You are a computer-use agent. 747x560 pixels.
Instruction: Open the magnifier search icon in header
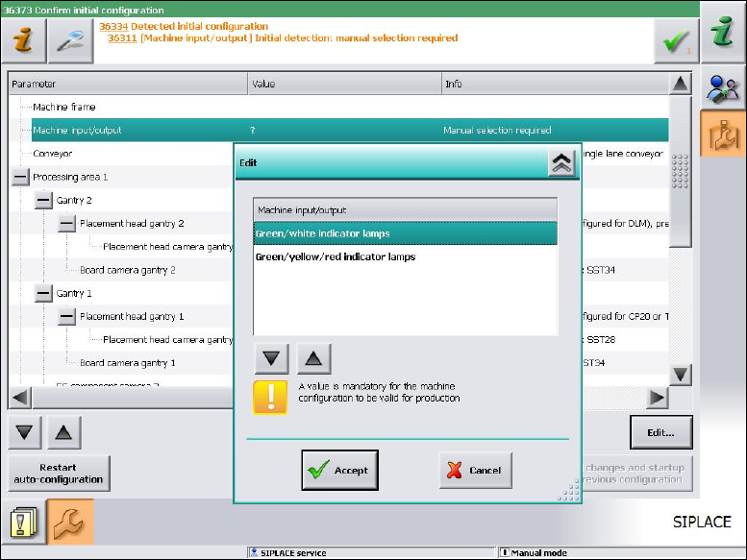70,41
